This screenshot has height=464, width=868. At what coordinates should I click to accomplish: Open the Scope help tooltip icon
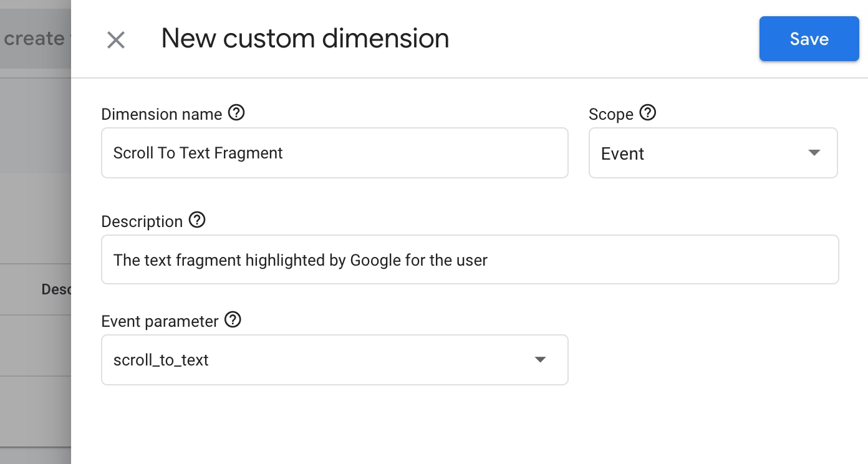[648, 113]
